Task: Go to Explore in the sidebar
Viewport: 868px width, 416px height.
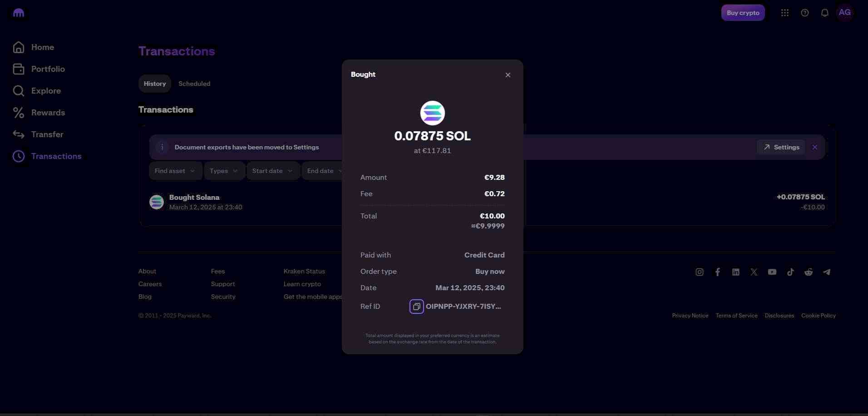Action: point(37,91)
